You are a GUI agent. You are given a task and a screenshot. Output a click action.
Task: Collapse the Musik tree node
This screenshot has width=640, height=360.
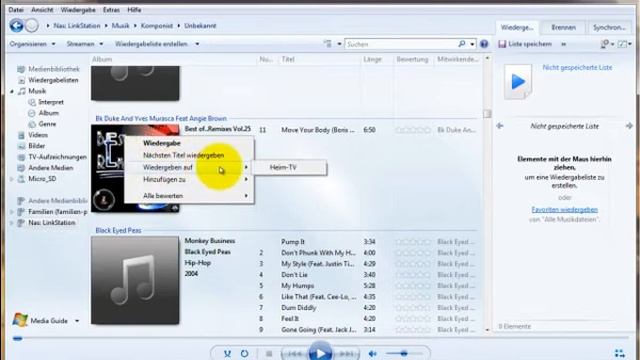(12, 91)
